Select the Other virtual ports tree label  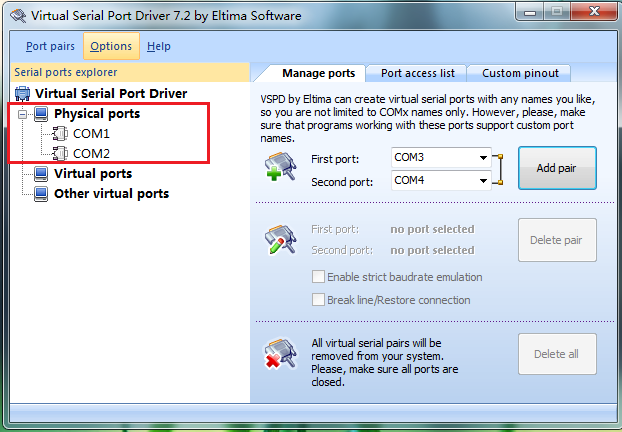coord(111,194)
